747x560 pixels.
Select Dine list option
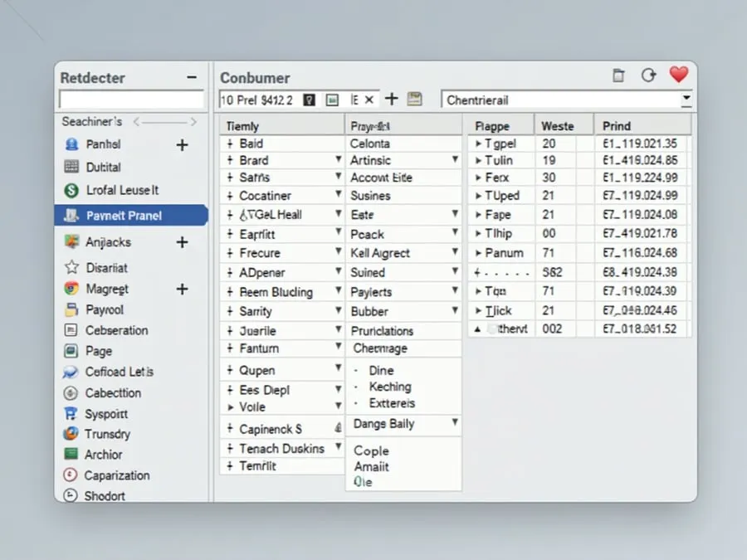click(381, 371)
